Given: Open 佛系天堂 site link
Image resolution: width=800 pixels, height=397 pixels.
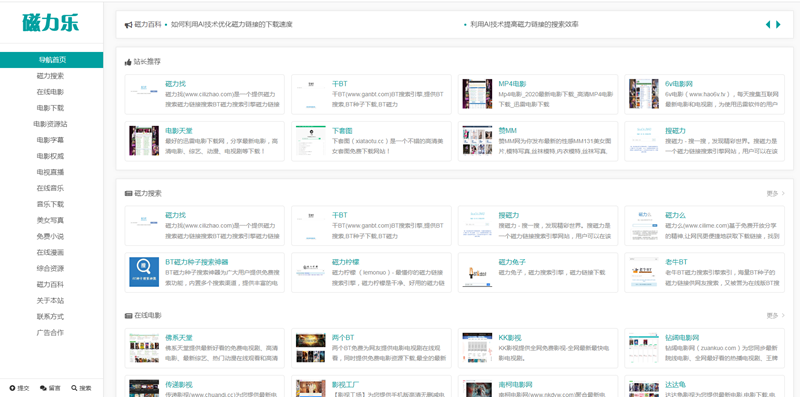Looking at the screenshot, I should pos(179,338).
